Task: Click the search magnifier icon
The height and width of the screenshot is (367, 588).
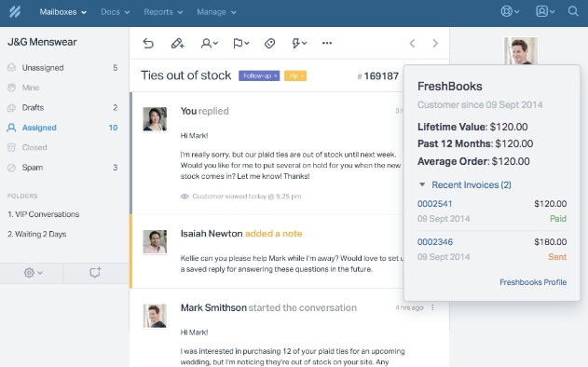Action: click(x=573, y=11)
